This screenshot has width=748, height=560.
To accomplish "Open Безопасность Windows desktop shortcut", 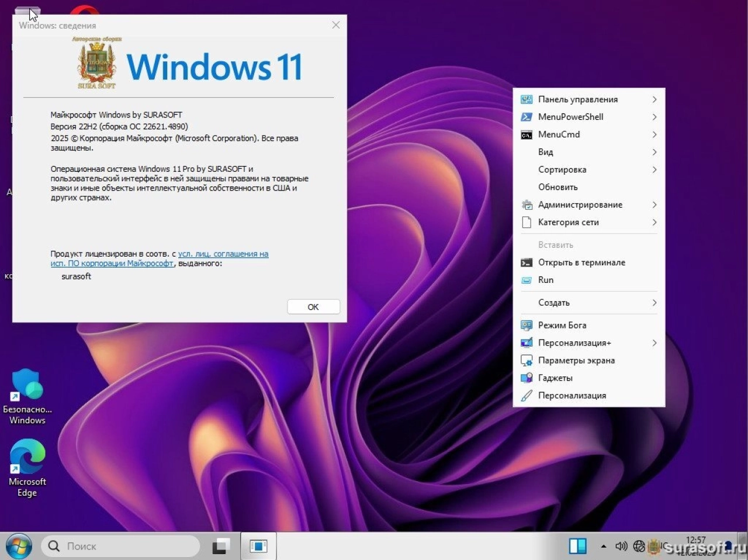I will click(x=27, y=396).
